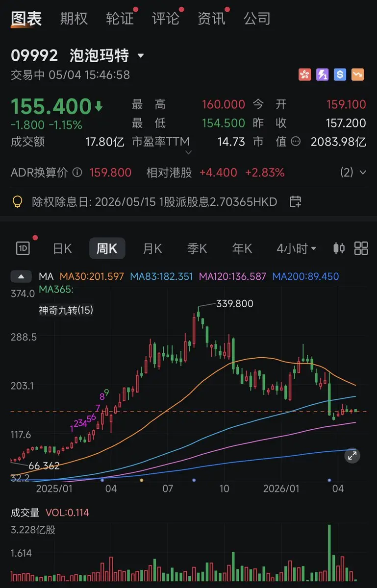
Task: Tap the orange downtrend chart icon
Action: coord(358,74)
